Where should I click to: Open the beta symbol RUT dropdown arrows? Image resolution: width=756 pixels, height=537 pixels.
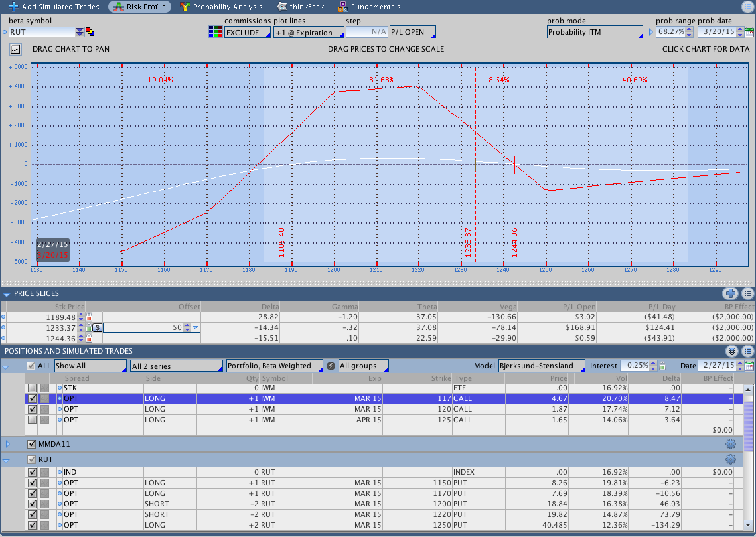pyautogui.click(x=80, y=32)
